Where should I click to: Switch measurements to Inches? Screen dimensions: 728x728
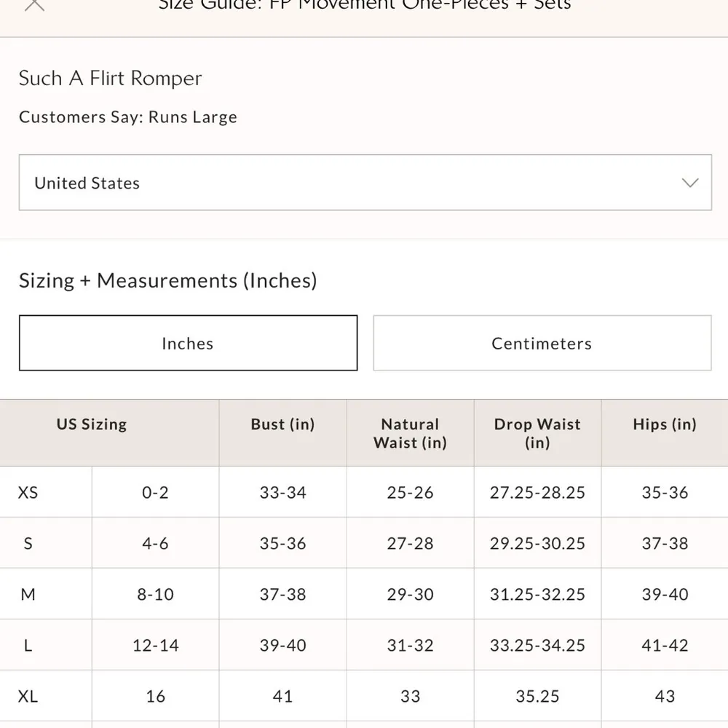(188, 343)
